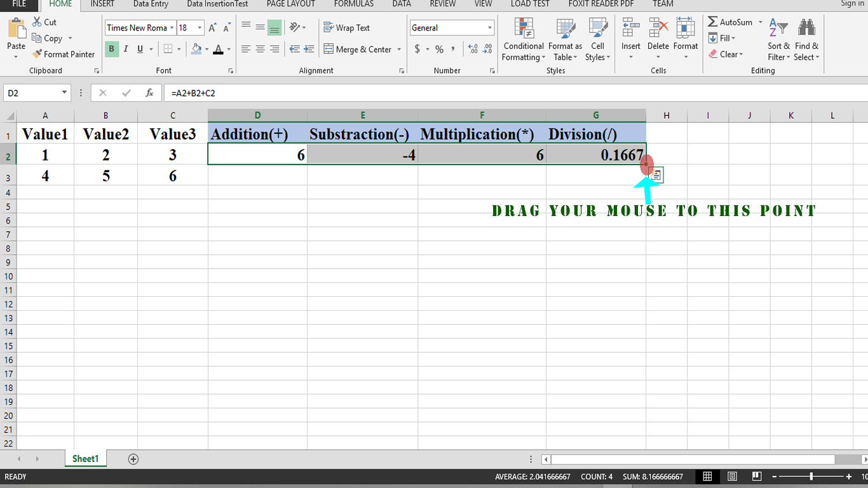Switch to the FORMULAS ribbon tab
Viewport: 868px width, 488px height.
click(x=353, y=4)
